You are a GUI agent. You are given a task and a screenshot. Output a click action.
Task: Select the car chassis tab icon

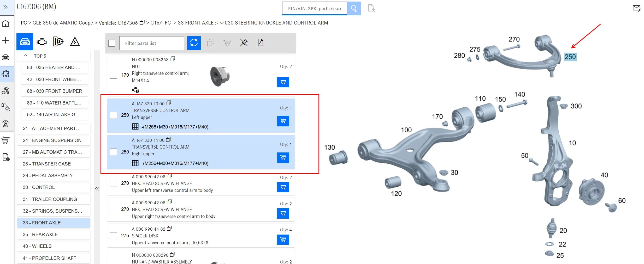pos(25,42)
